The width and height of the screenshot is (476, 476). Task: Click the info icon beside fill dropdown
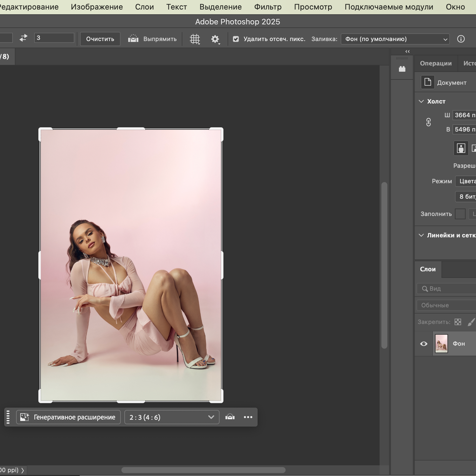point(461,39)
